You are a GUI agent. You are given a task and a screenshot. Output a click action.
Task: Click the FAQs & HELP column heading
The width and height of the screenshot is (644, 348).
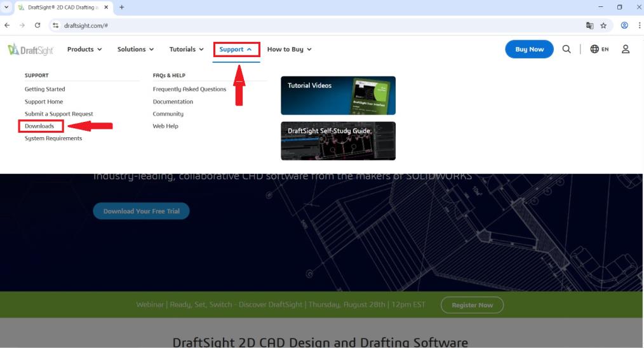tap(169, 76)
